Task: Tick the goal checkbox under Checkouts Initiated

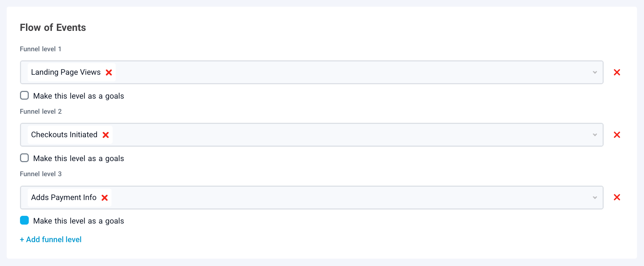Action: pyautogui.click(x=25, y=158)
